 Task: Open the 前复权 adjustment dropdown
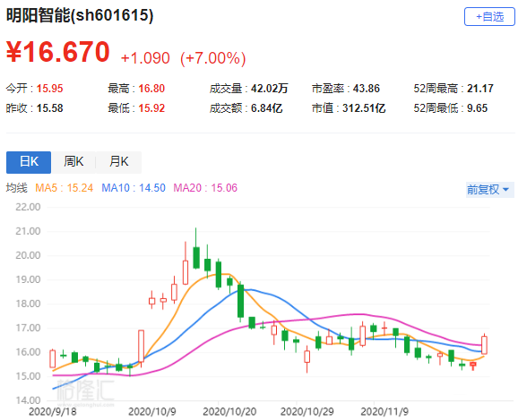(489, 190)
